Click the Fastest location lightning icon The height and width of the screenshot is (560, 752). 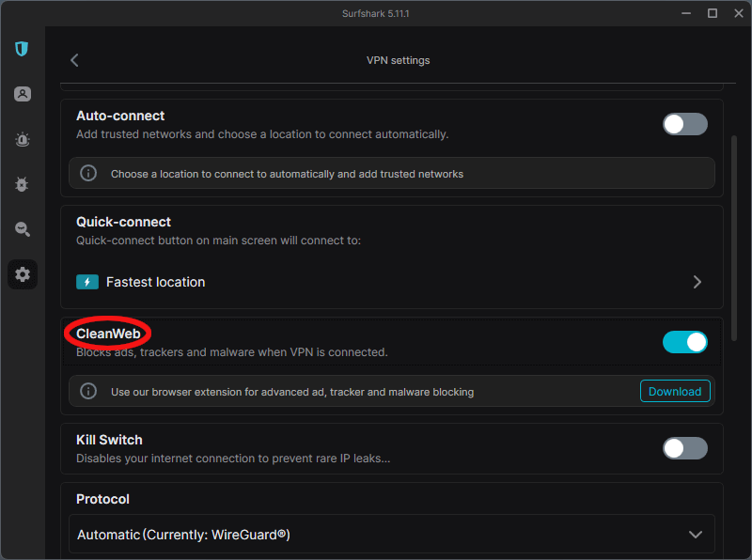pyautogui.click(x=87, y=282)
